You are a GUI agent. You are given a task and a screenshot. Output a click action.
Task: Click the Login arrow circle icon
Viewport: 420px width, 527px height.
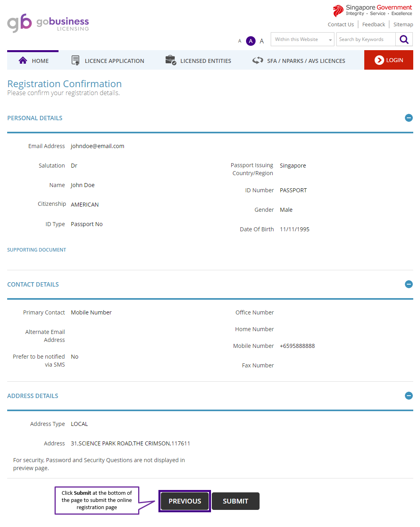coord(379,60)
